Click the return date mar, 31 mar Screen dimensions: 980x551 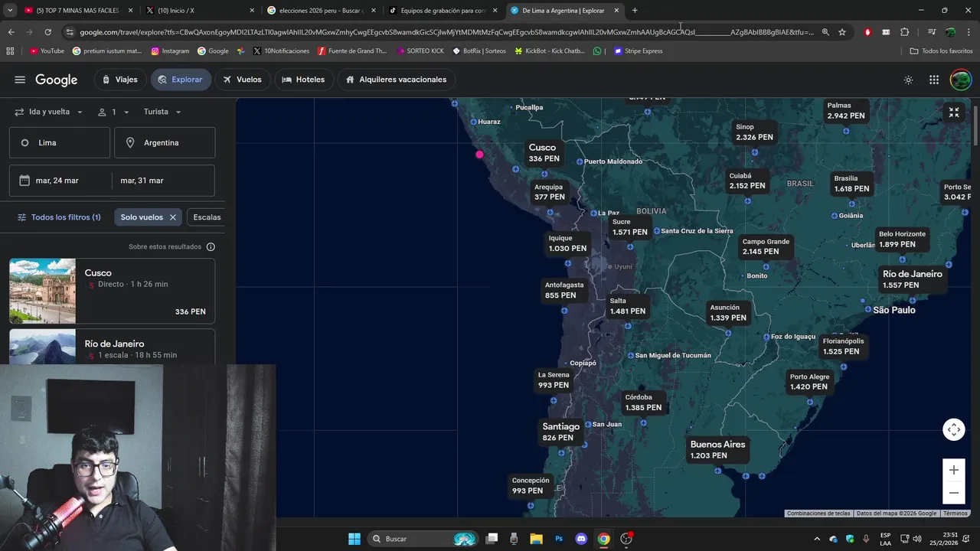pyautogui.click(x=164, y=181)
